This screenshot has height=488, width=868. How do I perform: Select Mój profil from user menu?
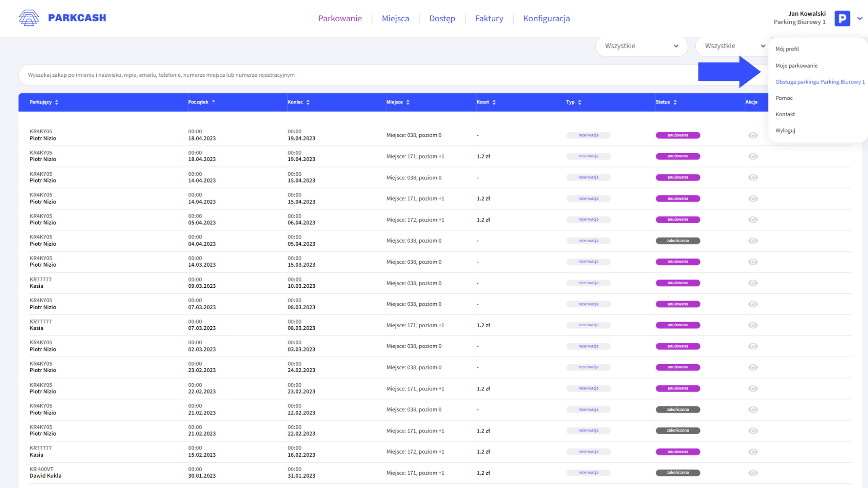coord(787,49)
